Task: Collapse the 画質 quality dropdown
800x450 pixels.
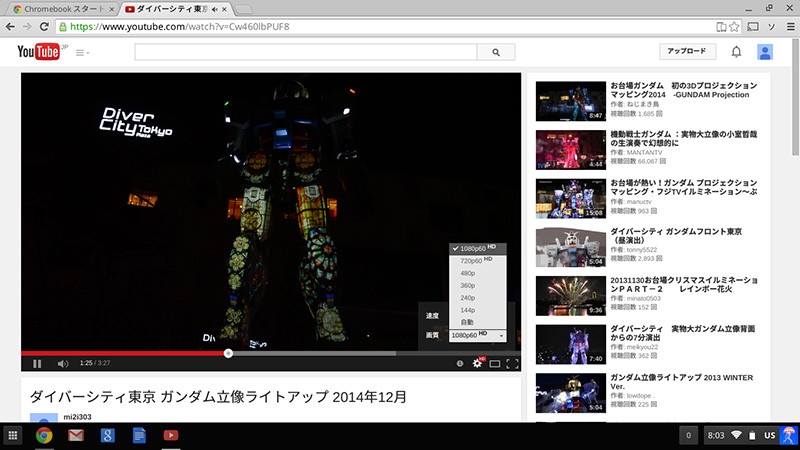Action: tap(478, 335)
